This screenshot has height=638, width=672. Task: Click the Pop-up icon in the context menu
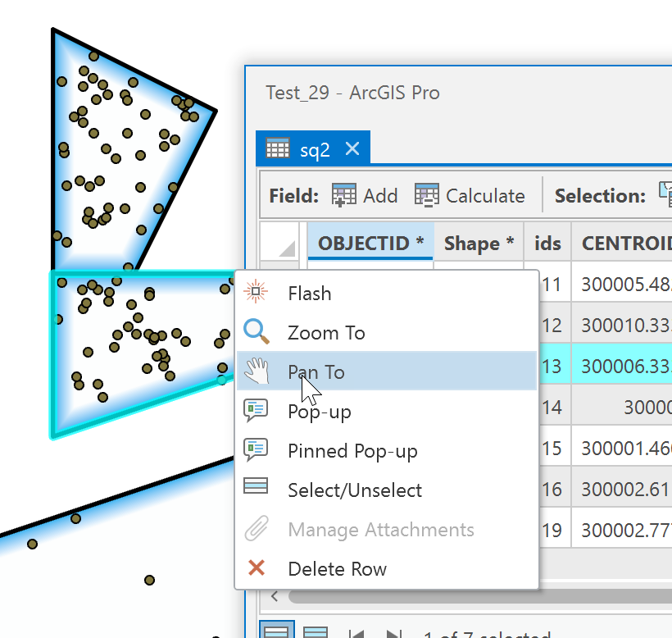255,411
